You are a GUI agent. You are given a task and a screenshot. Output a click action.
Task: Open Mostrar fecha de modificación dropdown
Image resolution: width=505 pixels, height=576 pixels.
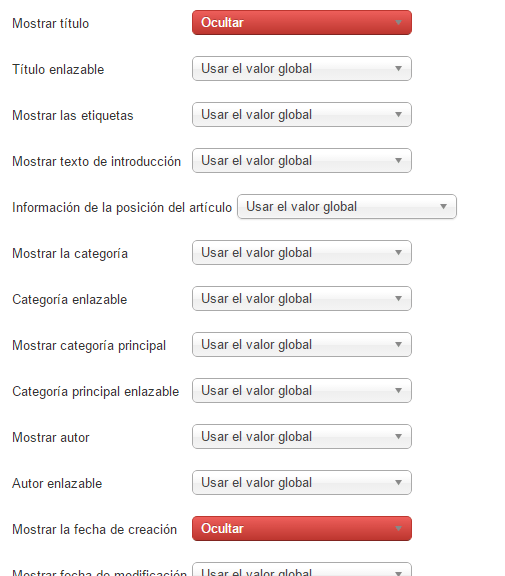tap(302, 569)
